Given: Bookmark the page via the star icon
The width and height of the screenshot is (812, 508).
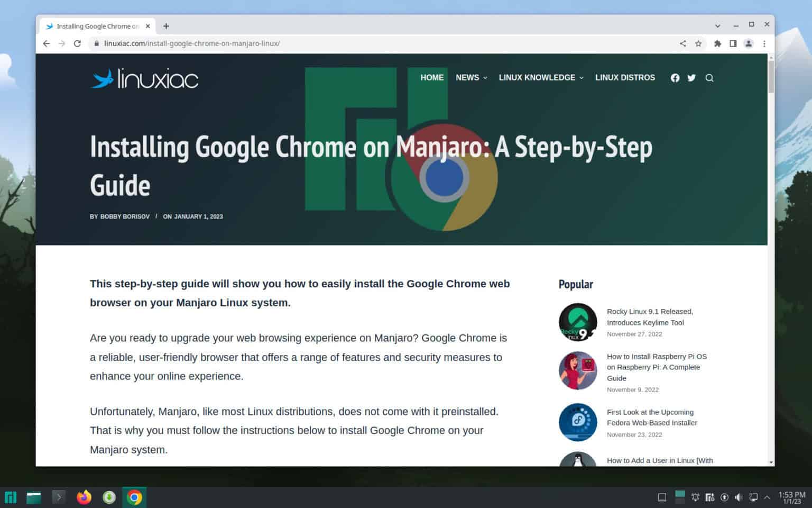Looking at the screenshot, I should (699, 43).
